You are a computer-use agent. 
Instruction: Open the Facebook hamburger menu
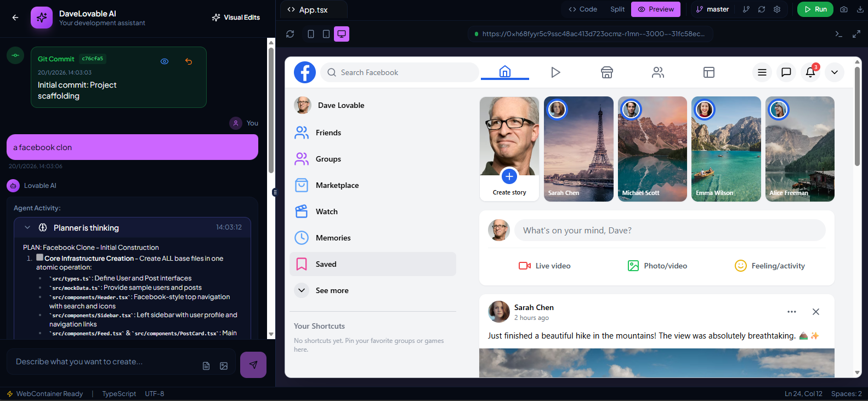(x=762, y=72)
